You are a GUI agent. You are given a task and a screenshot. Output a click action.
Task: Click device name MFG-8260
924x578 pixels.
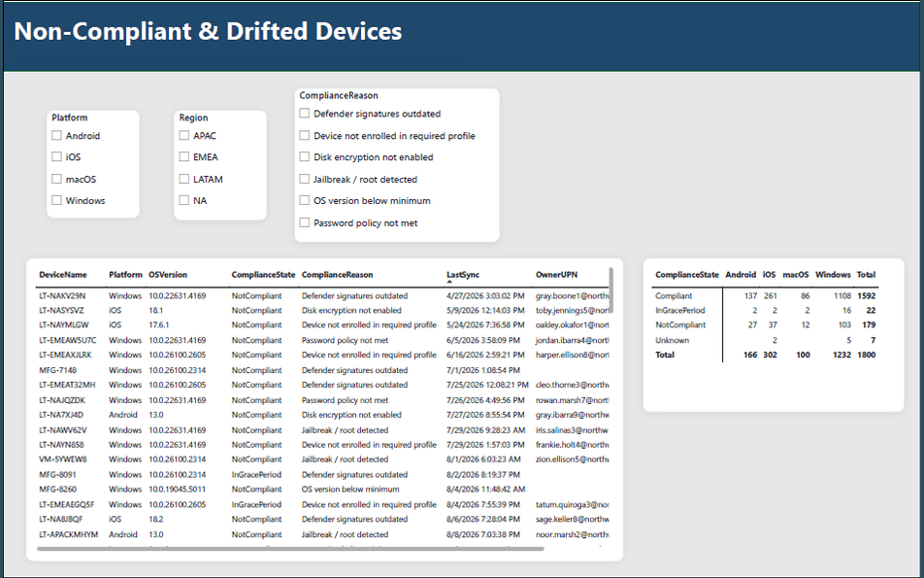coord(58,489)
